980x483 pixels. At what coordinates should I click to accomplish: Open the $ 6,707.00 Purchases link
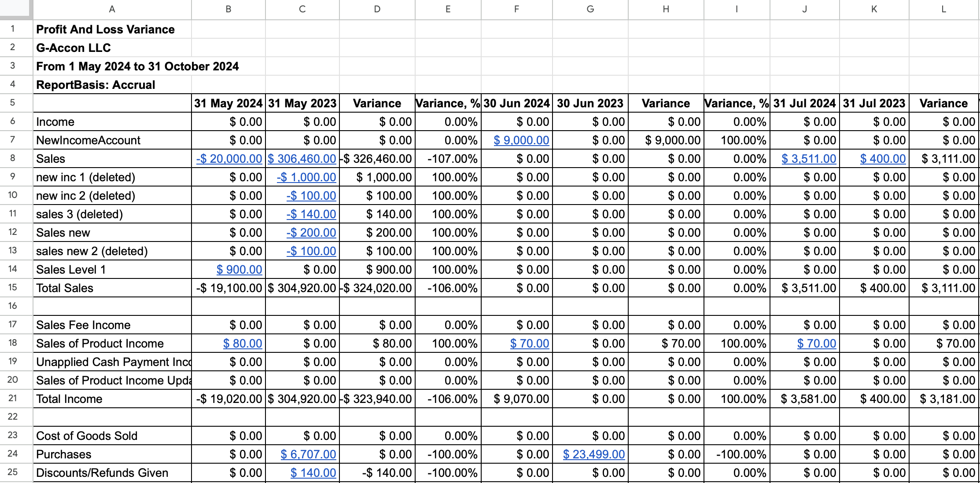(309, 454)
